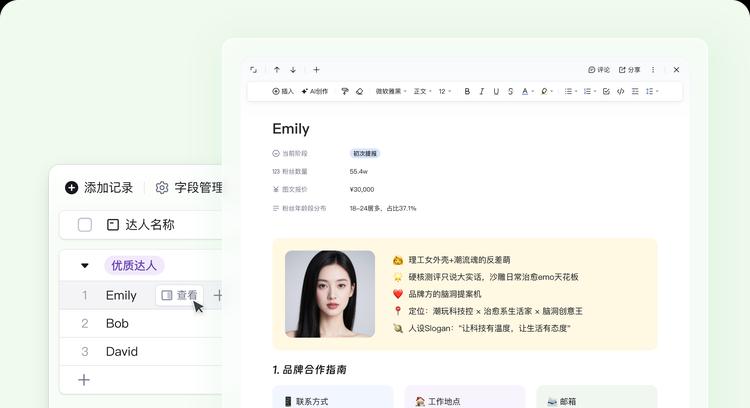
Task: Collapse the 优质达人 group
Action: coord(85,265)
